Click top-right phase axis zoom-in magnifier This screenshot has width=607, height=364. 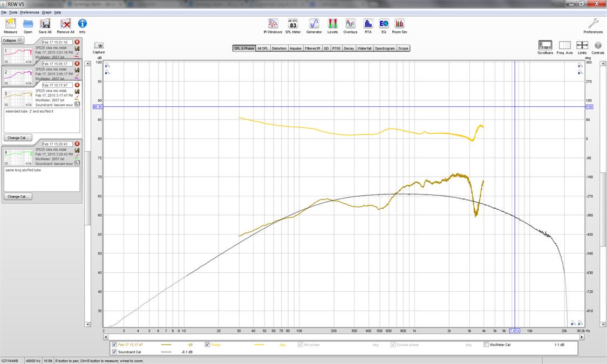pyautogui.click(x=580, y=65)
